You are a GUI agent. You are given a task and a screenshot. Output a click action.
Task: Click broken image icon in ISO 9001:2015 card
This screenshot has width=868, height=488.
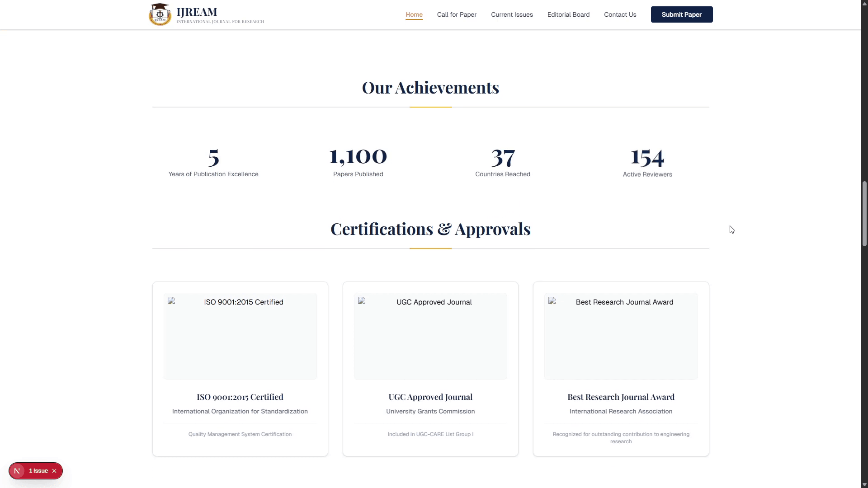click(x=171, y=301)
